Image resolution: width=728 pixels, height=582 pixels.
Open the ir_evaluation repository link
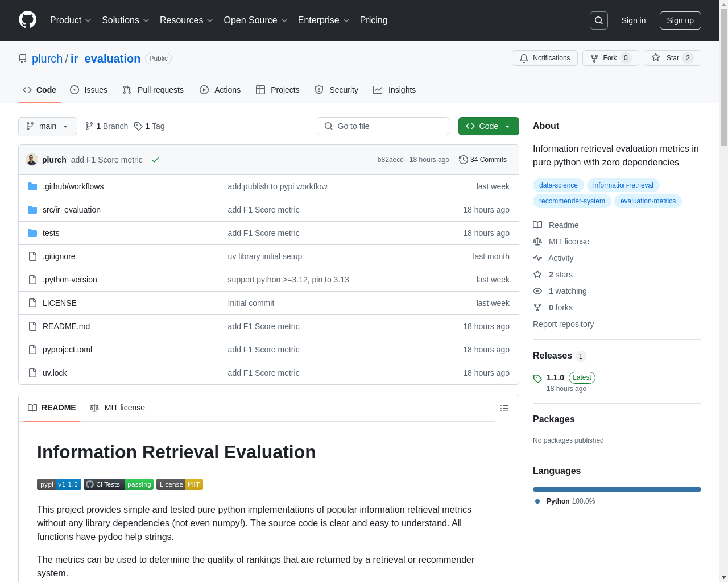point(105,59)
